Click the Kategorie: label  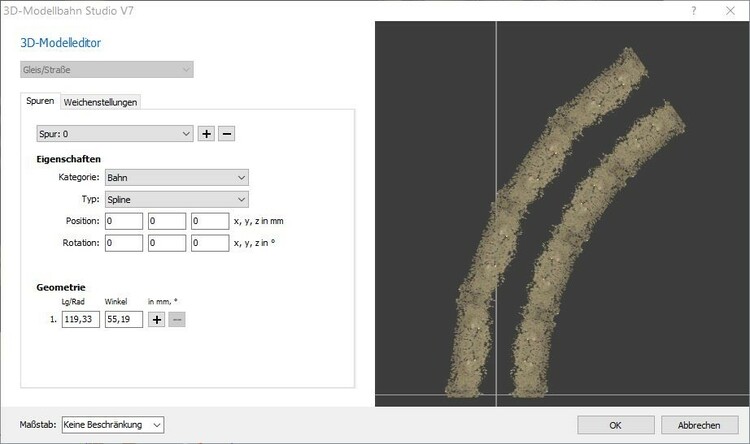[x=79, y=177]
